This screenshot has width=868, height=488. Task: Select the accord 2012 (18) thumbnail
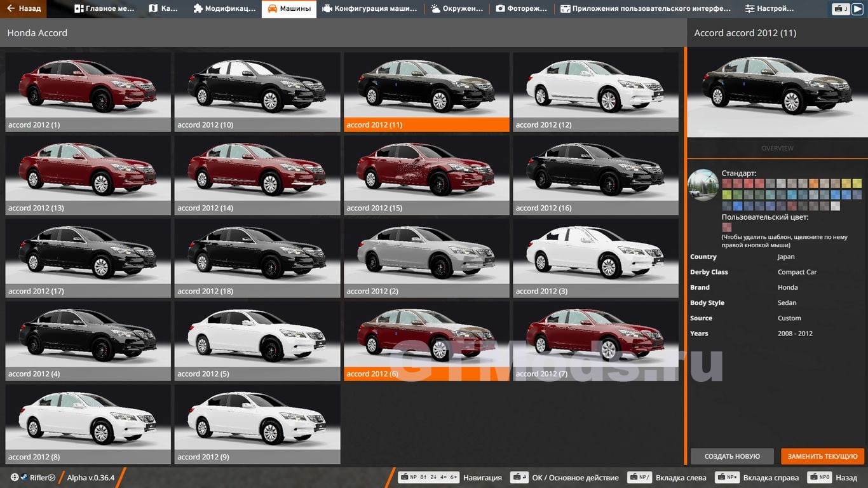coord(257,258)
